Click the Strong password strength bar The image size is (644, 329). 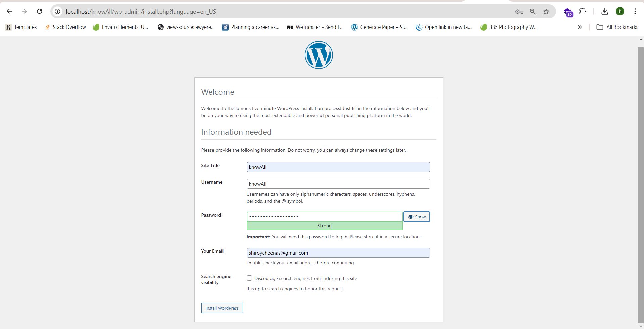pos(324,226)
